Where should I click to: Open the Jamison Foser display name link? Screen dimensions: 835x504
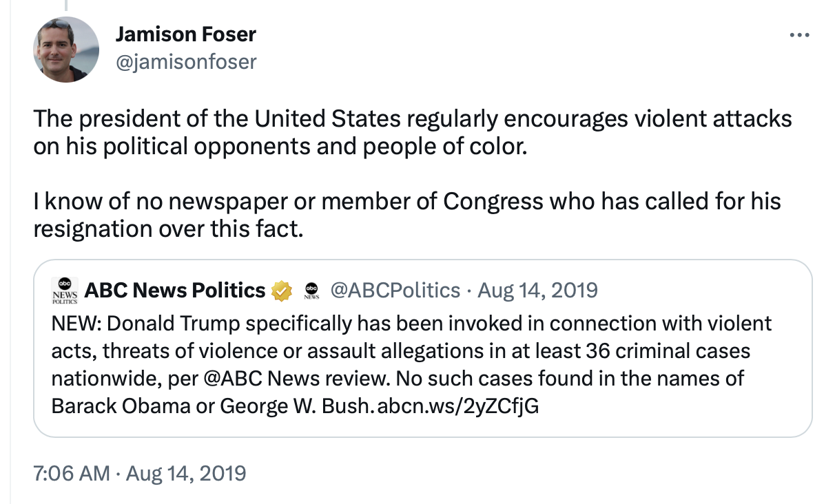pos(185,34)
